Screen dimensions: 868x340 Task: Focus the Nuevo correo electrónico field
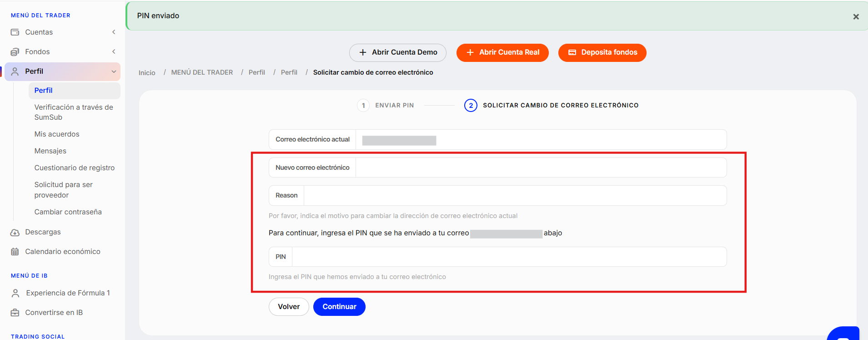[541, 167]
